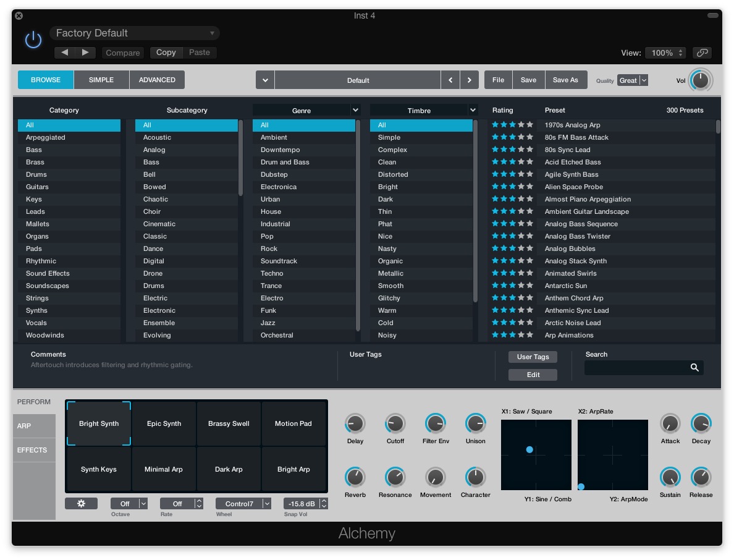Click the Vol master knob

click(701, 80)
